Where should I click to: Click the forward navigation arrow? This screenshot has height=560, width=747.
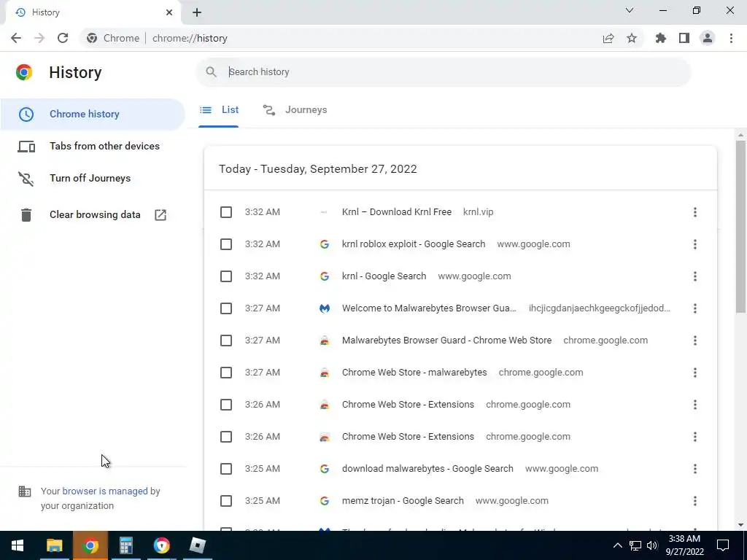point(39,38)
